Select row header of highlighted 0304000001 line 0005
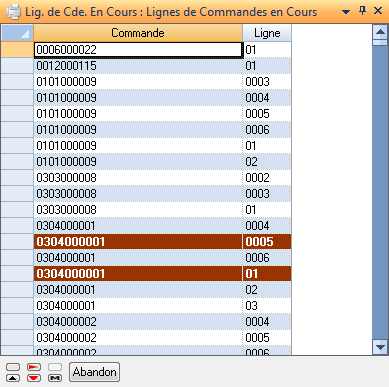389x387 pixels. 17,242
